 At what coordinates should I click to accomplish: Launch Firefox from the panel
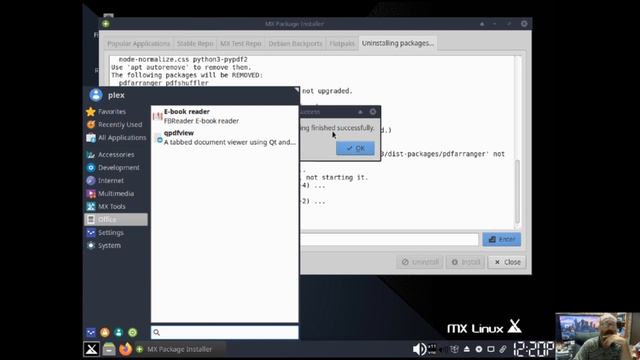(x=126, y=349)
